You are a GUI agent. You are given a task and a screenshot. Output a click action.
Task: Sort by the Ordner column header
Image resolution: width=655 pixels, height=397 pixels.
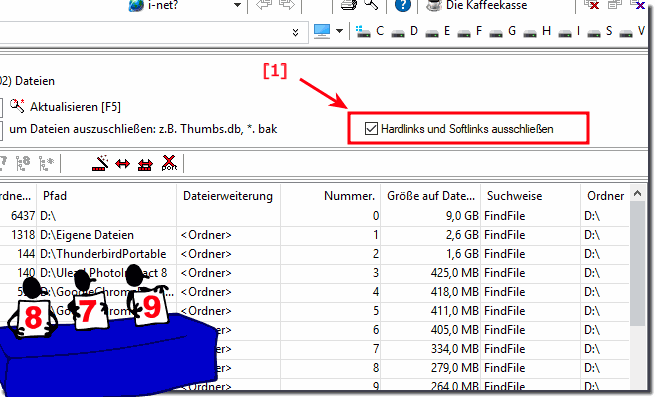[605, 196]
